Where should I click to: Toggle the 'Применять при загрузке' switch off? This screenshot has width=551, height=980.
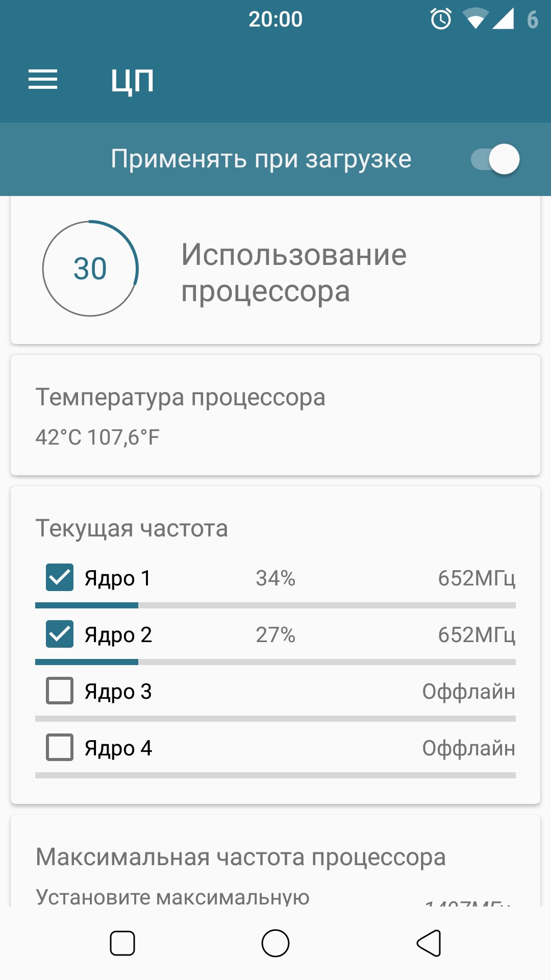(495, 159)
